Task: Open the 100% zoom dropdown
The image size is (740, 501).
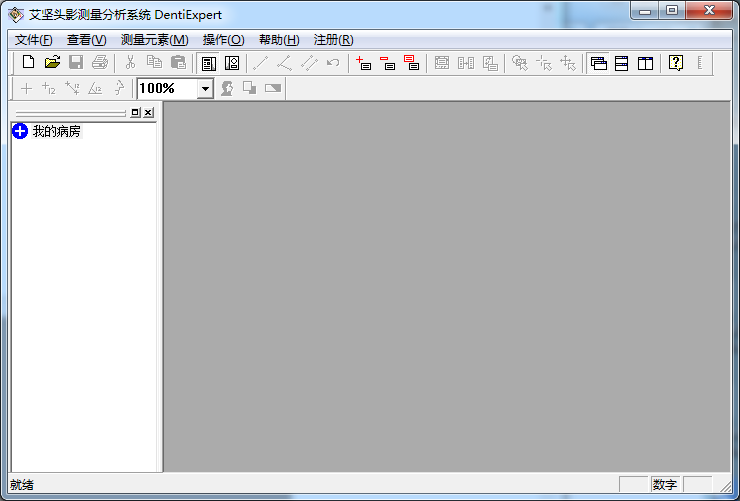Action: (x=205, y=89)
